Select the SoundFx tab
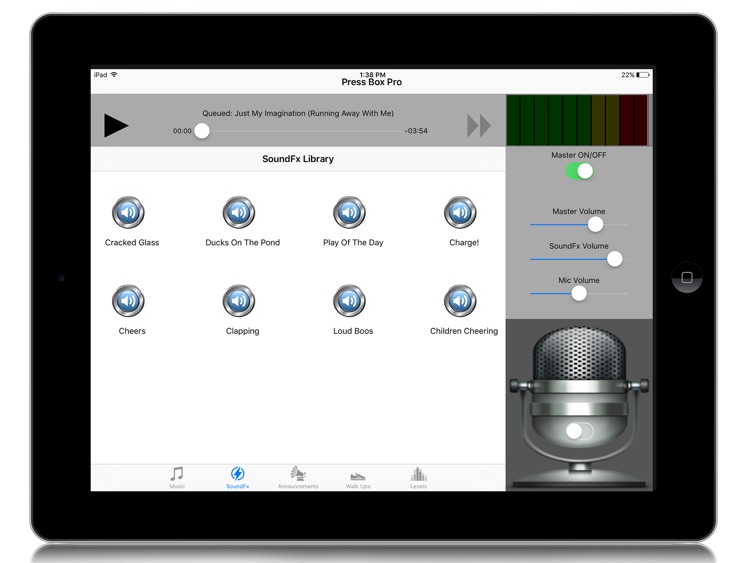 tap(237, 477)
